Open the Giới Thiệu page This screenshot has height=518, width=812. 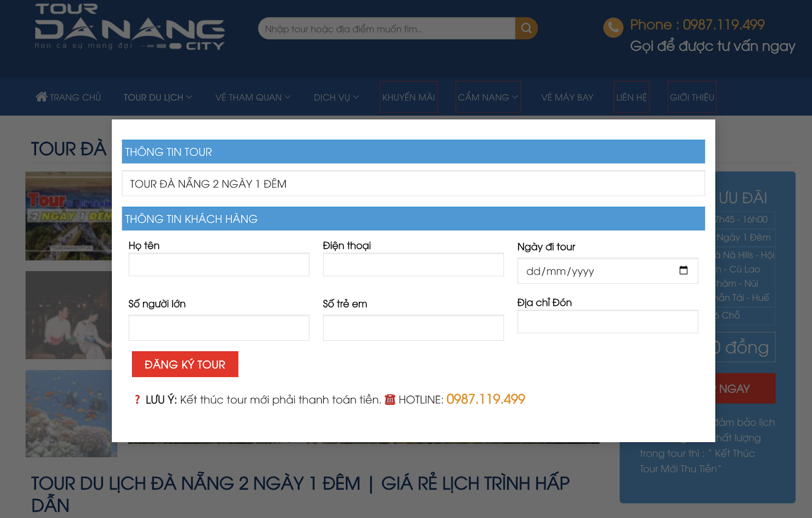[692, 97]
